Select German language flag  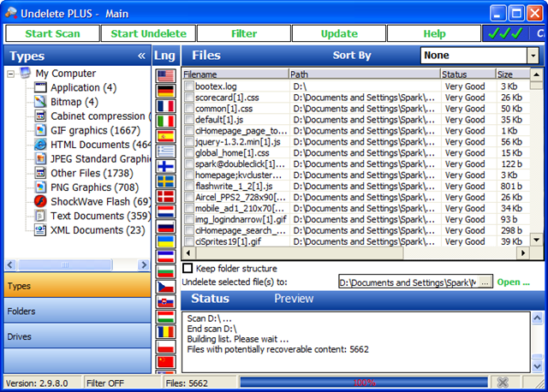tap(165, 91)
